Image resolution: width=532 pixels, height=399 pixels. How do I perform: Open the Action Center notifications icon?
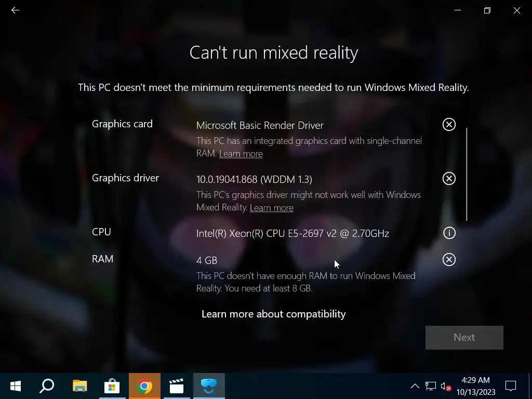click(511, 386)
